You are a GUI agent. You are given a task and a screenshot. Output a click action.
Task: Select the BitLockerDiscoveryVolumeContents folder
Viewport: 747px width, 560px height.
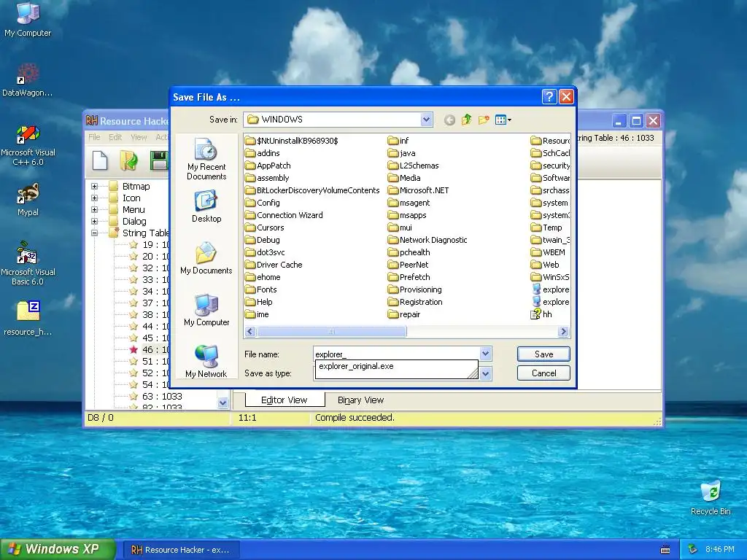pos(312,190)
